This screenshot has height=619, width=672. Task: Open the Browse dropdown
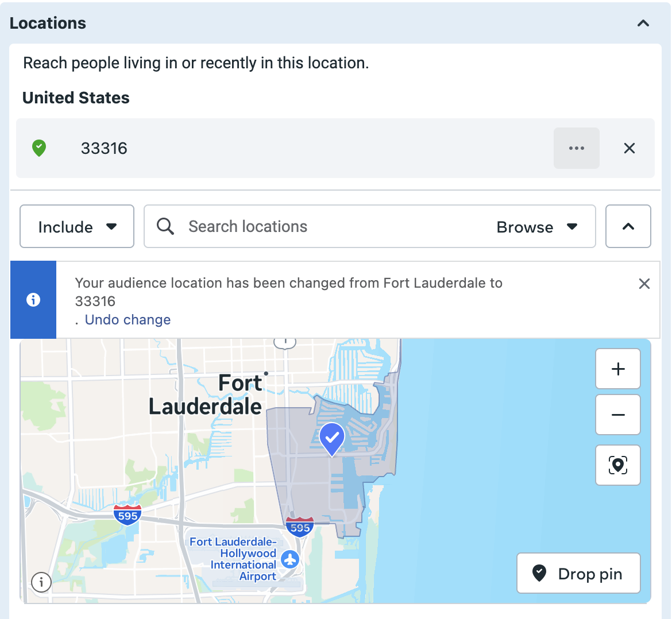[x=536, y=227]
